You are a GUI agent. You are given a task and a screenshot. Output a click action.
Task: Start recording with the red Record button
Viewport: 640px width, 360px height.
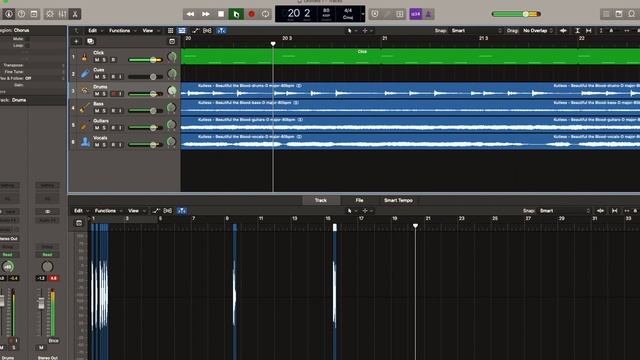coord(251,14)
